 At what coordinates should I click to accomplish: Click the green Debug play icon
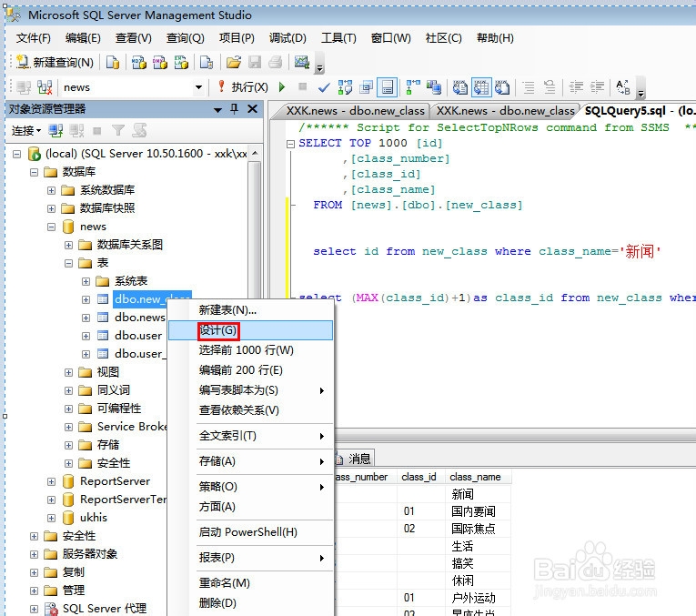click(x=282, y=87)
